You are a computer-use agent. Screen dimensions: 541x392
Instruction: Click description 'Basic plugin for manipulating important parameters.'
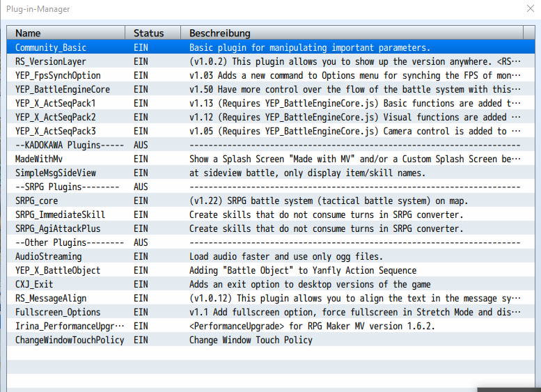coord(310,47)
